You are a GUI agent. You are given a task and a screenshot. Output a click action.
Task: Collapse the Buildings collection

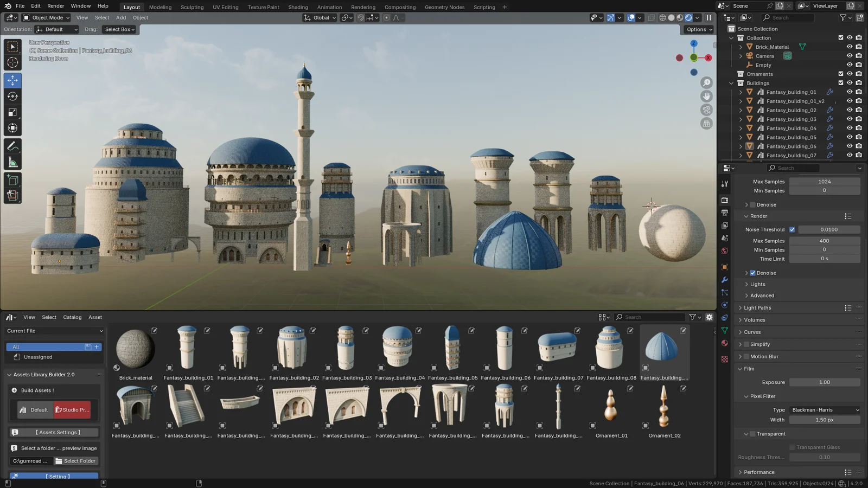coord(731,83)
